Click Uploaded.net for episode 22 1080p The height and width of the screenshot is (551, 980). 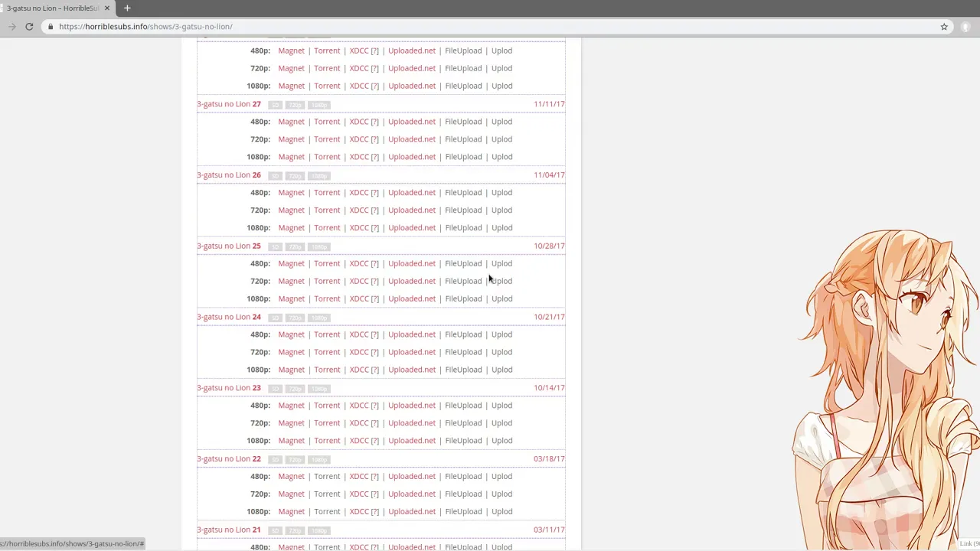tap(412, 512)
